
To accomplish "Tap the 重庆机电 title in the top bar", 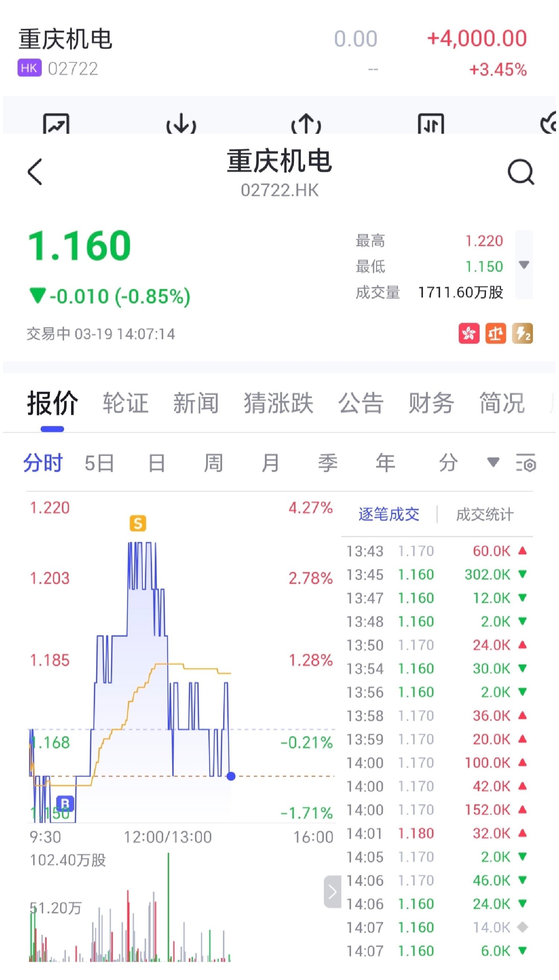I will pos(279,161).
